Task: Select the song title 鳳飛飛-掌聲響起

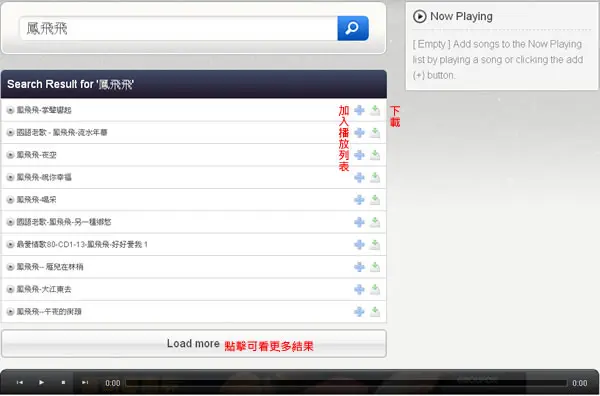Action: [44, 111]
